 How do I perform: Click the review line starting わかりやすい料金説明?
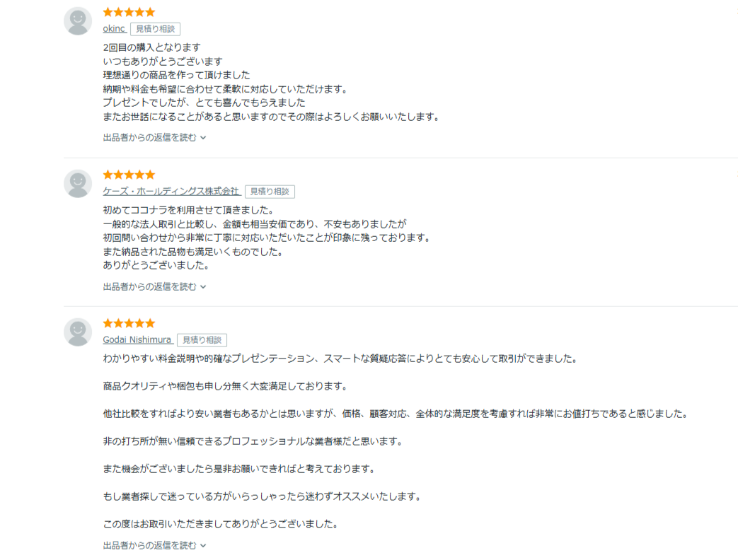point(340,358)
